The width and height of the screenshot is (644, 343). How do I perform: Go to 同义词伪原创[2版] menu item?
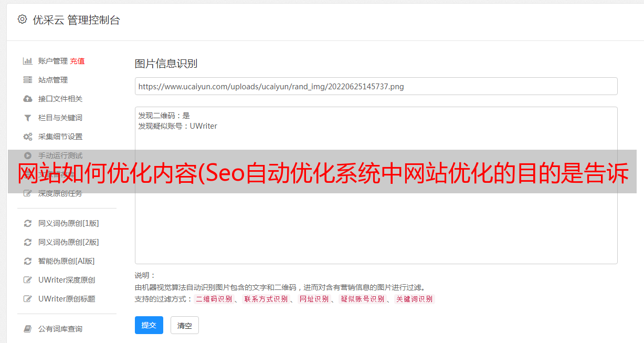[x=68, y=242]
